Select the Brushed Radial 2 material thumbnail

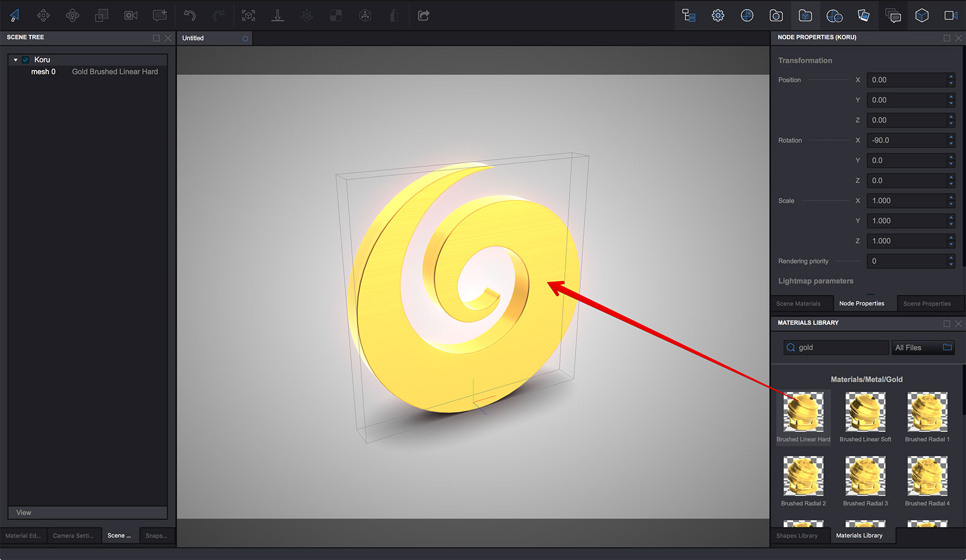[803, 476]
